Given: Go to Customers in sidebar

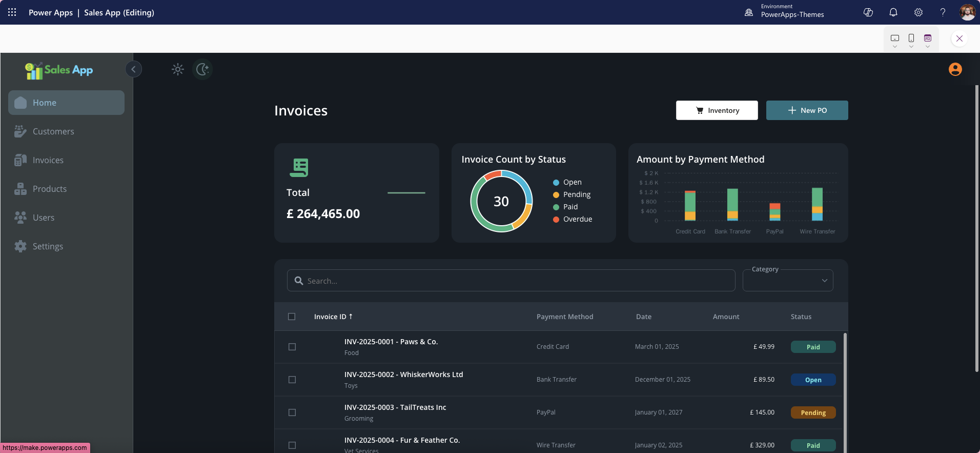Looking at the screenshot, I should click(53, 131).
